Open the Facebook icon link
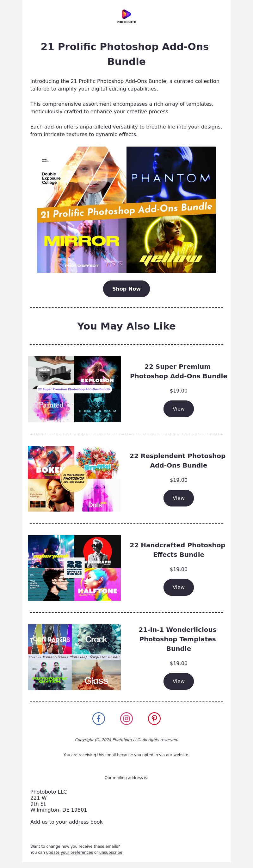Image resolution: width=253 pixels, height=868 pixels. tap(99, 718)
